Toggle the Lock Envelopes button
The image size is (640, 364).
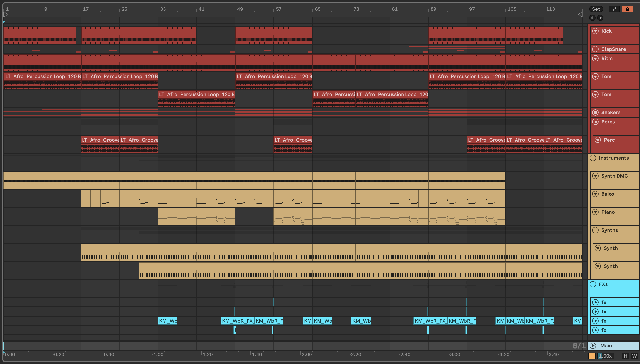(627, 9)
